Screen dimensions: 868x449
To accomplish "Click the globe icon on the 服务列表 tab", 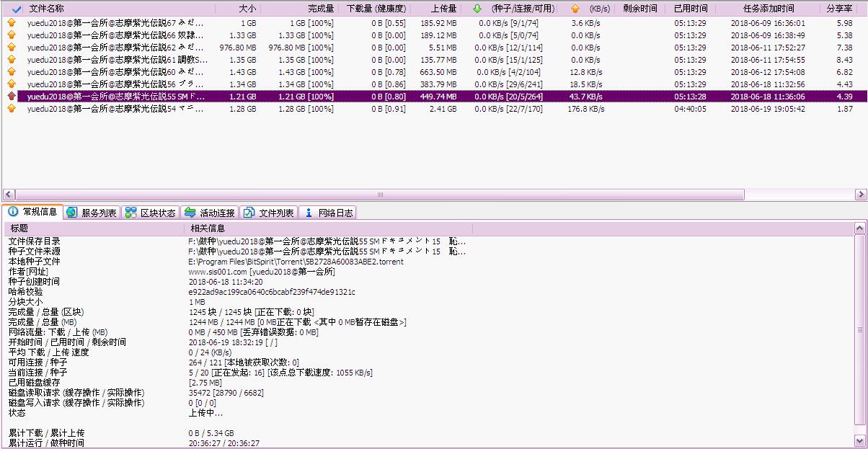I will pyautogui.click(x=71, y=213).
